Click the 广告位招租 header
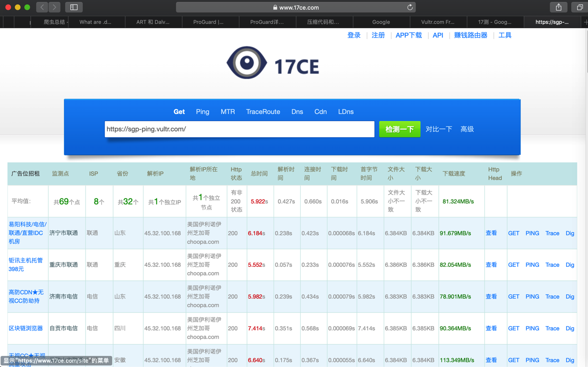The width and height of the screenshot is (588, 367). coord(25,174)
